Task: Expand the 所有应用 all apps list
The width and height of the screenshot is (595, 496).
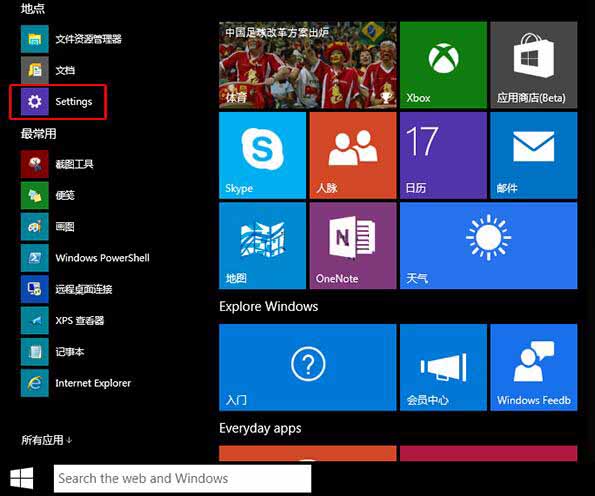Action: tap(46, 440)
